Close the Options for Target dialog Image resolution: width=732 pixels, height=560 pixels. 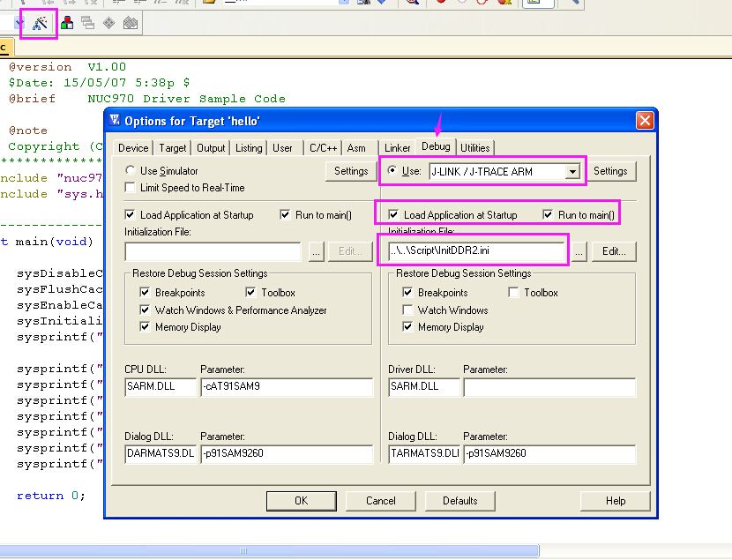pos(646,121)
